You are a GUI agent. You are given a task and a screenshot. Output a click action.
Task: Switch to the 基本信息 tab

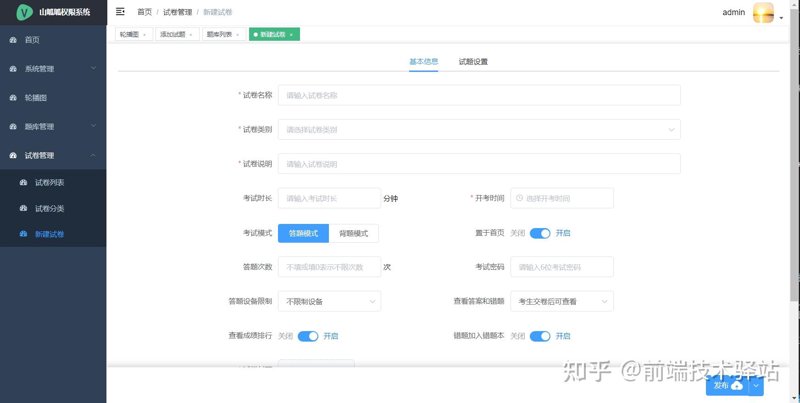point(423,62)
